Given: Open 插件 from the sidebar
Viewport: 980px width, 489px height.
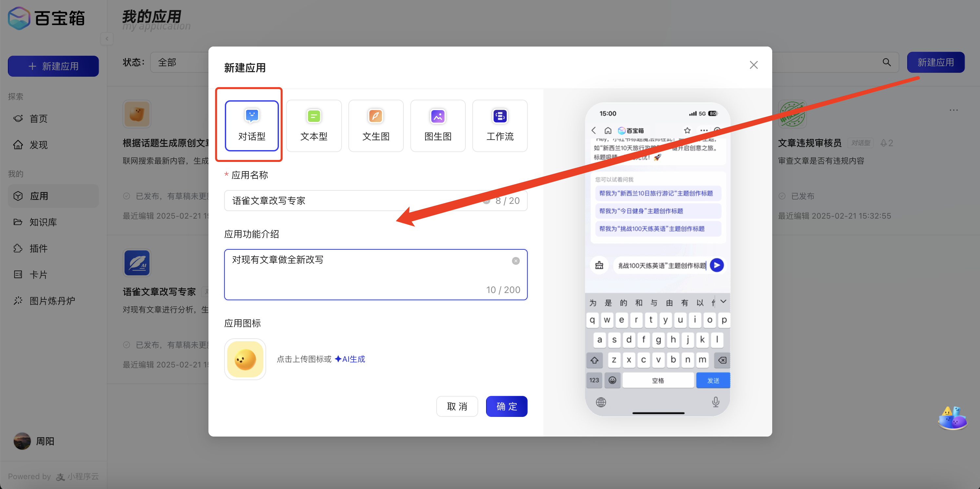Looking at the screenshot, I should 38,248.
